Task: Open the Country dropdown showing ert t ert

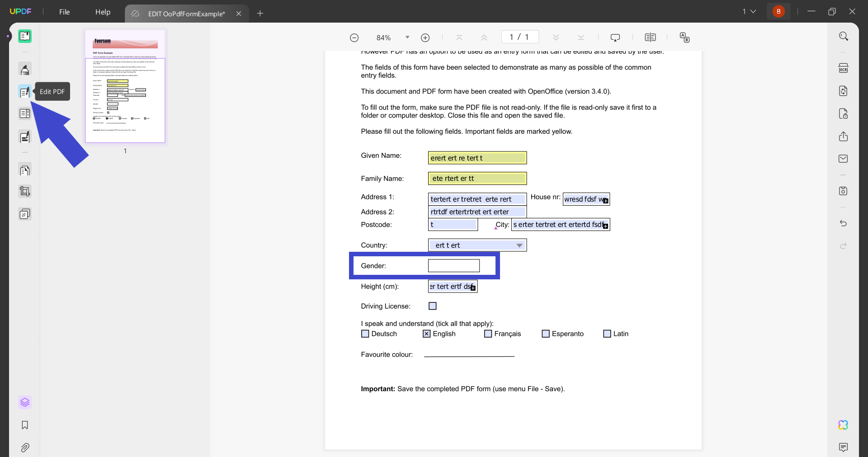Action: pos(519,245)
